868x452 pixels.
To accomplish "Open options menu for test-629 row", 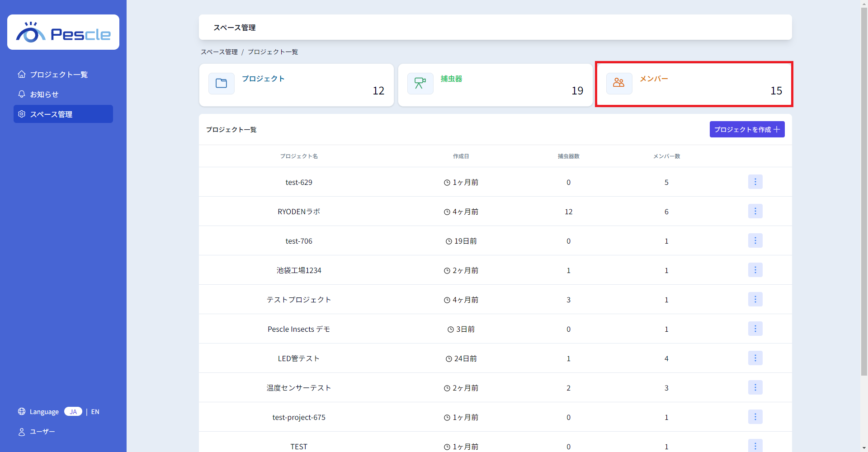I will 755,182.
